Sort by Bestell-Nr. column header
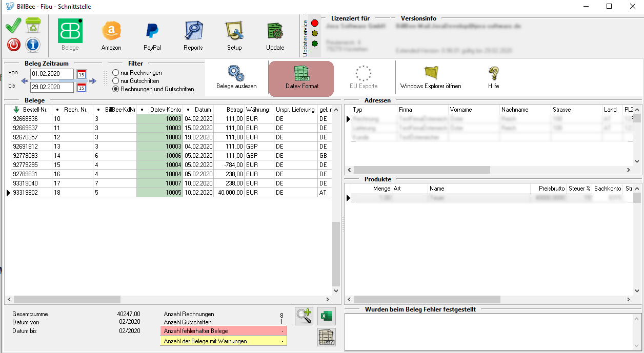644x353 pixels. point(35,110)
